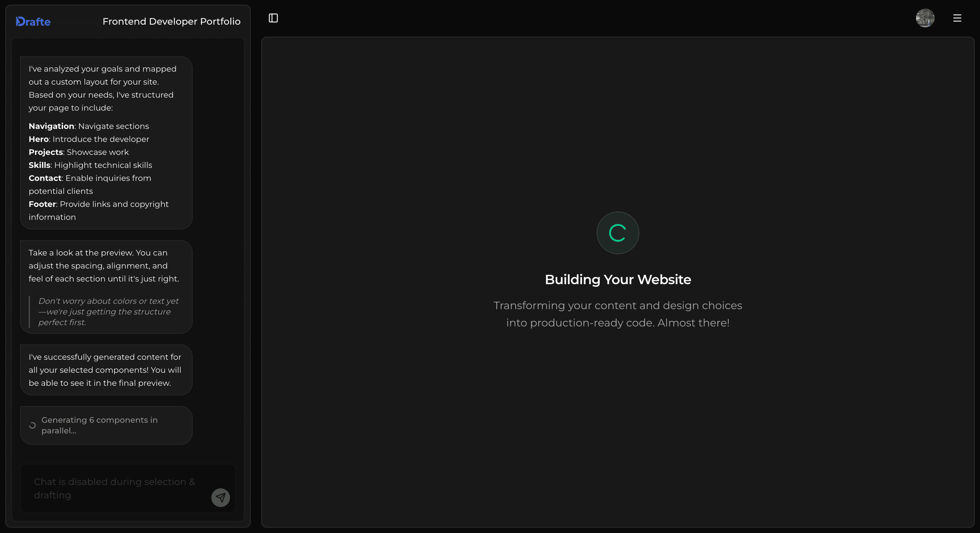The width and height of the screenshot is (980, 533).
Task: Click the Frontend Developer Portfolio title
Action: [171, 22]
